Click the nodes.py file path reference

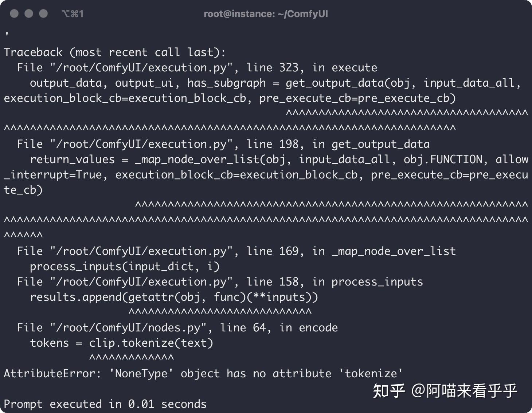pos(128,327)
